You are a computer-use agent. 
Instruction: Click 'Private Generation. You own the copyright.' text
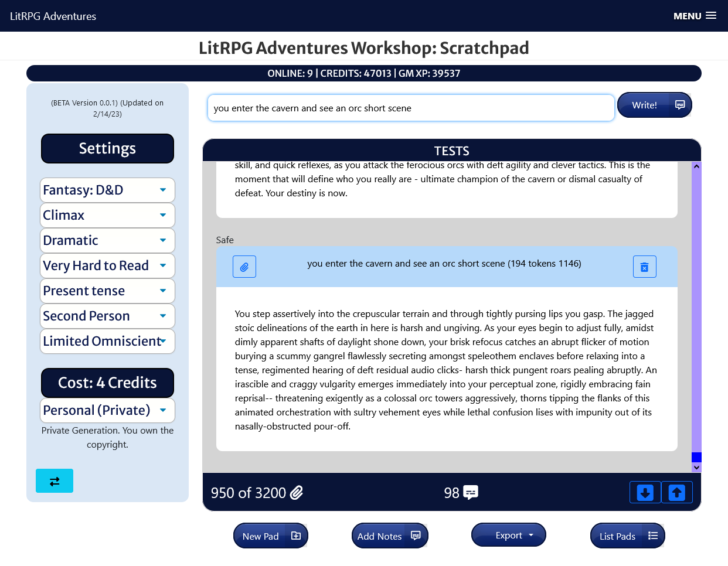[107, 437]
